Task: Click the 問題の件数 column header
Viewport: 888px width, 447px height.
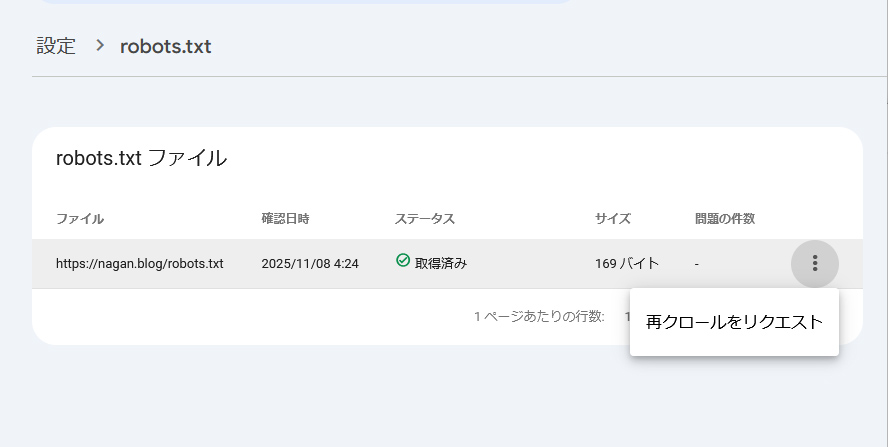Action: pyautogui.click(x=725, y=218)
